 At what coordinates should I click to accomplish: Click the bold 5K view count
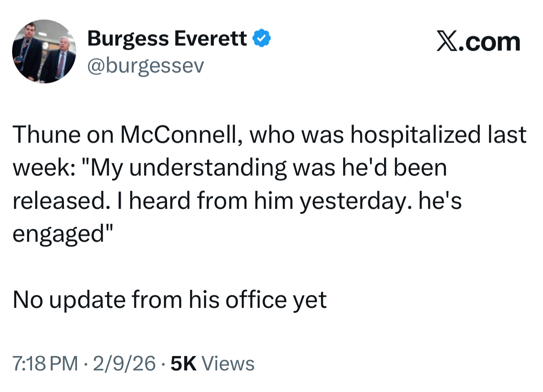point(184,363)
